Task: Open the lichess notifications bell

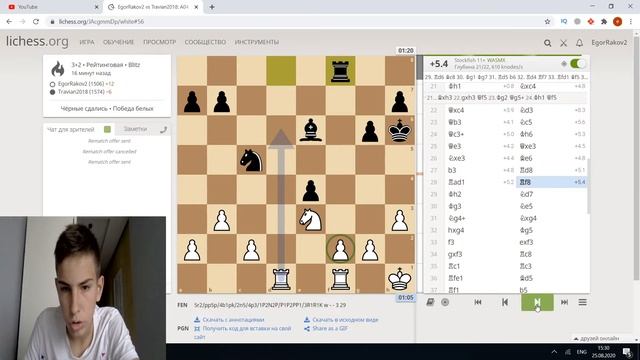Action: (x=579, y=43)
